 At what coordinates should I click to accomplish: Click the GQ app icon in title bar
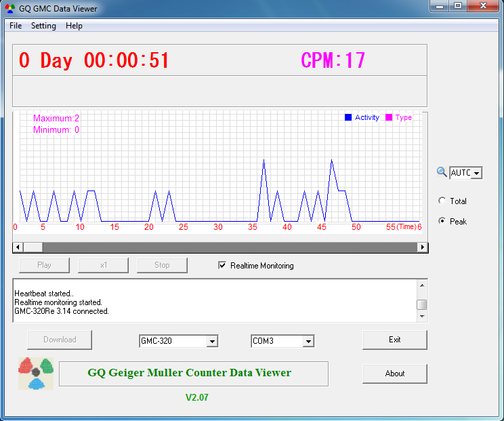click(x=10, y=9)
